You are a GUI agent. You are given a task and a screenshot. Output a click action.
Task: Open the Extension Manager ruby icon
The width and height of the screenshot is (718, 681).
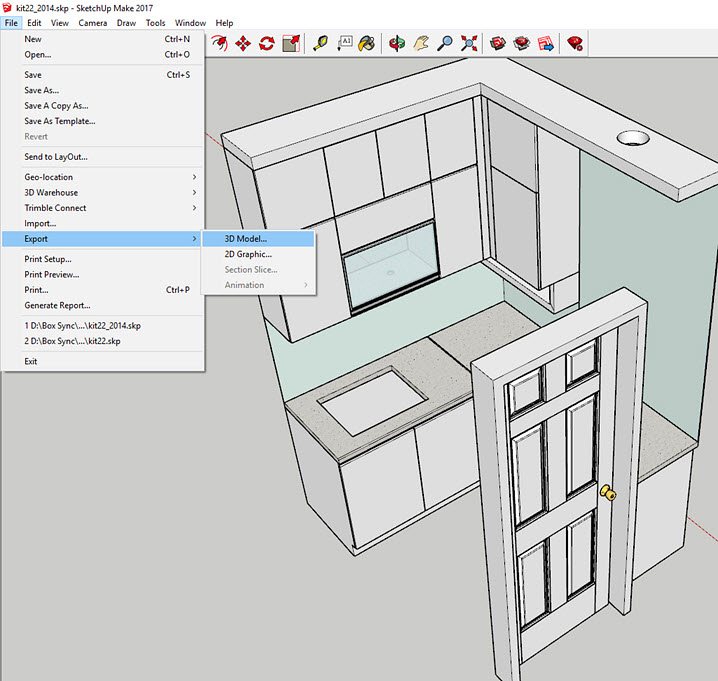tap(575, 43)
